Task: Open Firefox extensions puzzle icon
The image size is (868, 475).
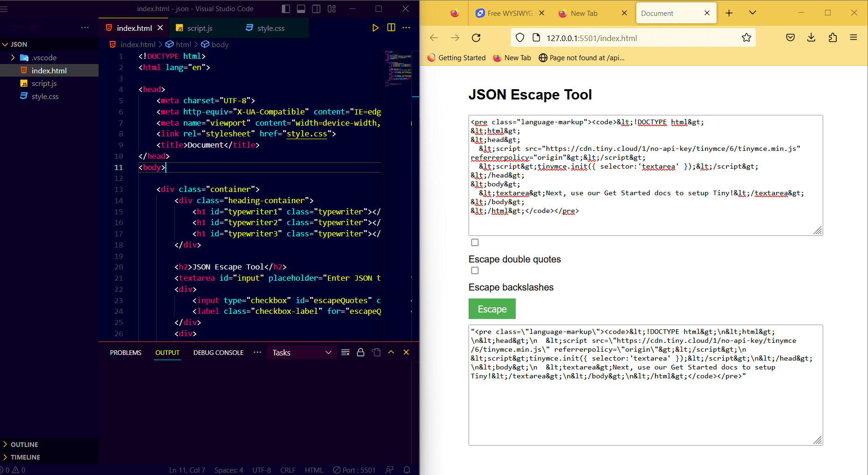Action: (832, 38)
